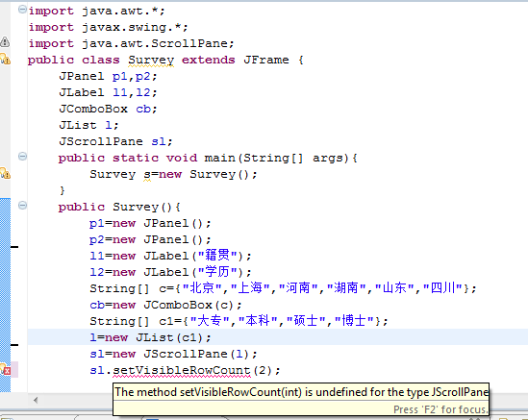Click the line "l=new JList(c1);"
528x420 pixels.
pyautogui.click(x=150, y=337)
